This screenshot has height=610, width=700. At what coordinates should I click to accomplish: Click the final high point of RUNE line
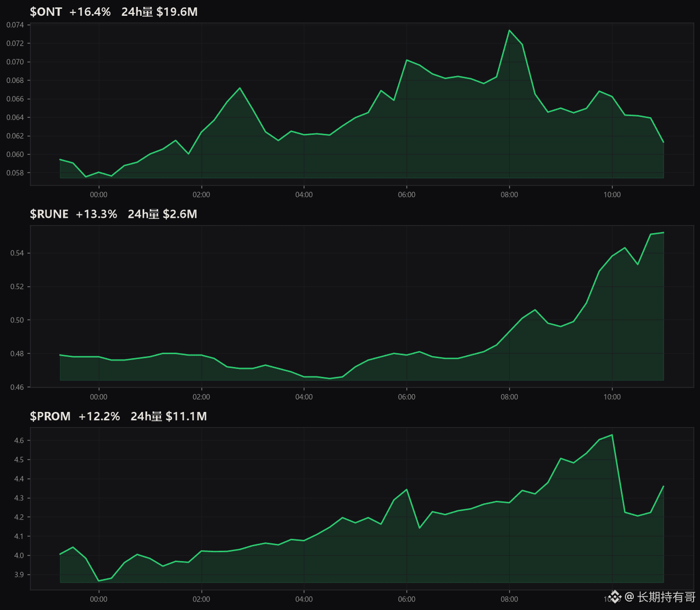coord(663,232)
